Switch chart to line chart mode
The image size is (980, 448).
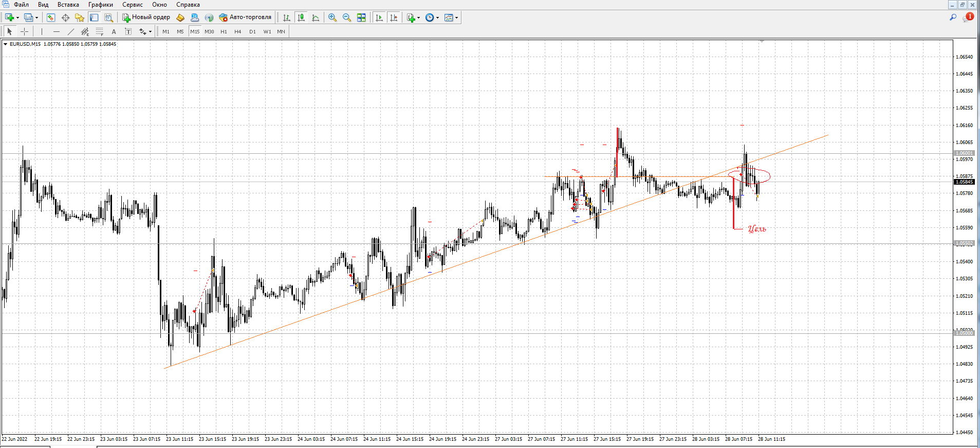[x=316, y=17]
